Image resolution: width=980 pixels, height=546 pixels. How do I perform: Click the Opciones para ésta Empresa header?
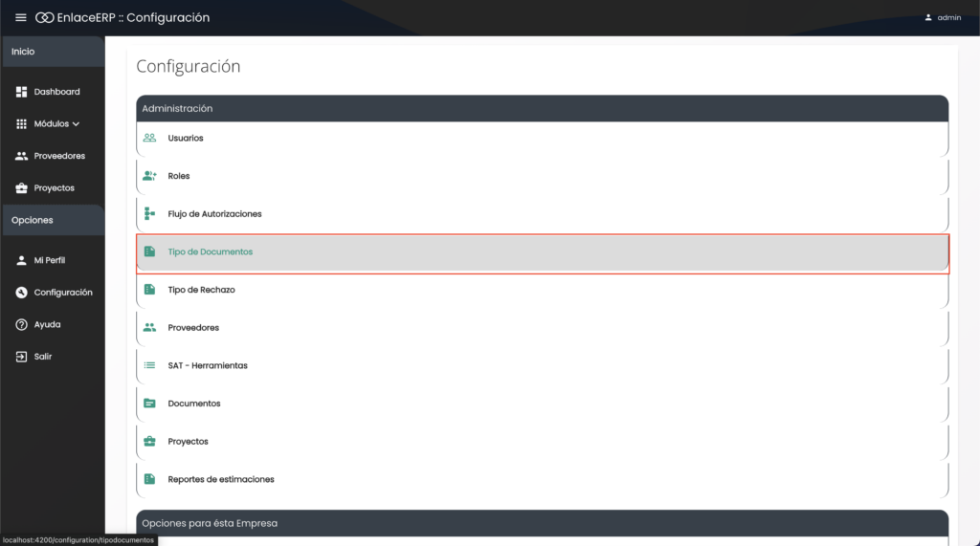pyautogui.click(x=542, y=523)
